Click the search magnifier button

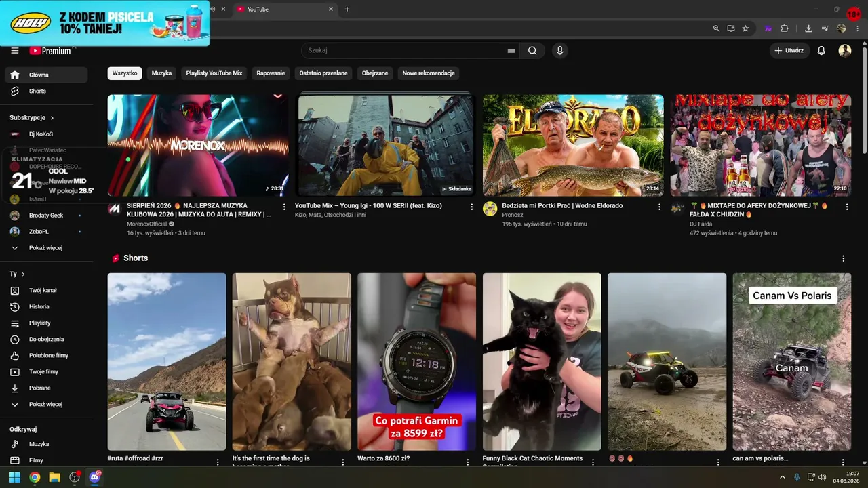(532, 51)
